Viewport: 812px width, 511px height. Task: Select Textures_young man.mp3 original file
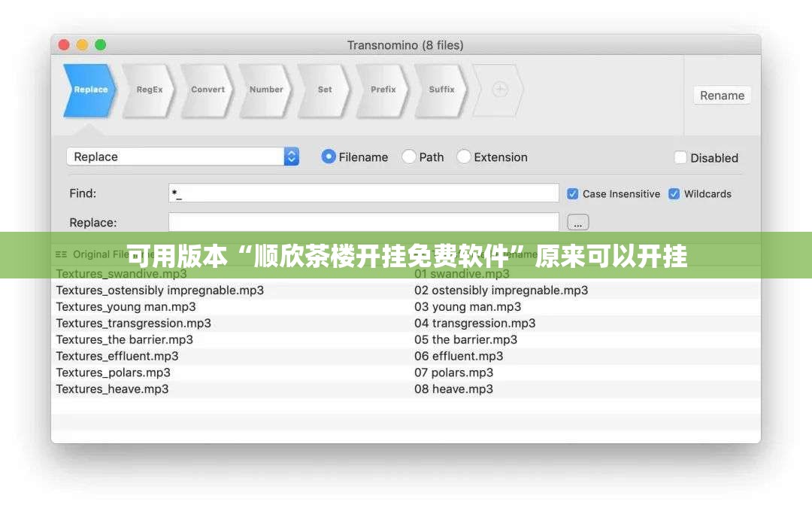(126, 307)
